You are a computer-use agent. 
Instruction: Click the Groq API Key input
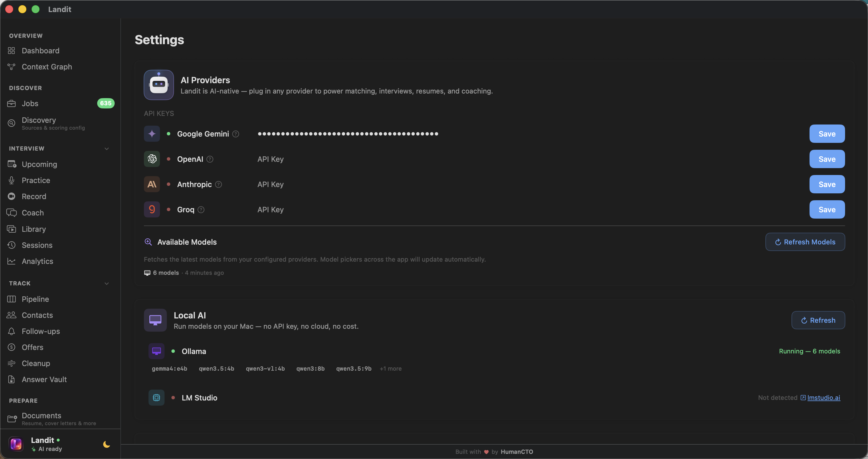point(530,210)
